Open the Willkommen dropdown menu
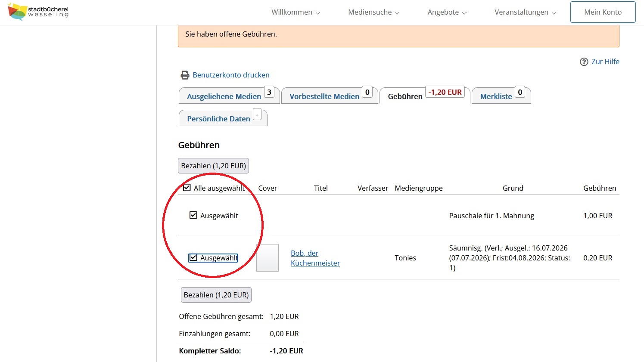 coord(296,12)
